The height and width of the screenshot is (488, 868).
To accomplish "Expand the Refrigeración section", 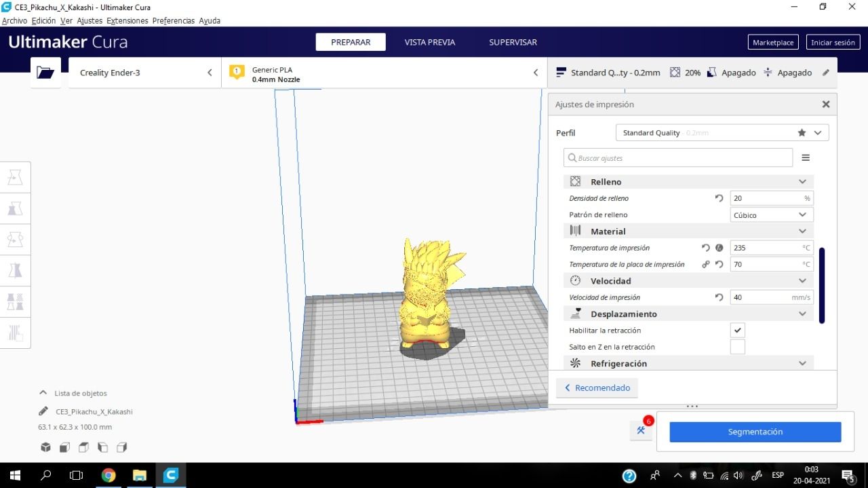I will coord(688,364).
